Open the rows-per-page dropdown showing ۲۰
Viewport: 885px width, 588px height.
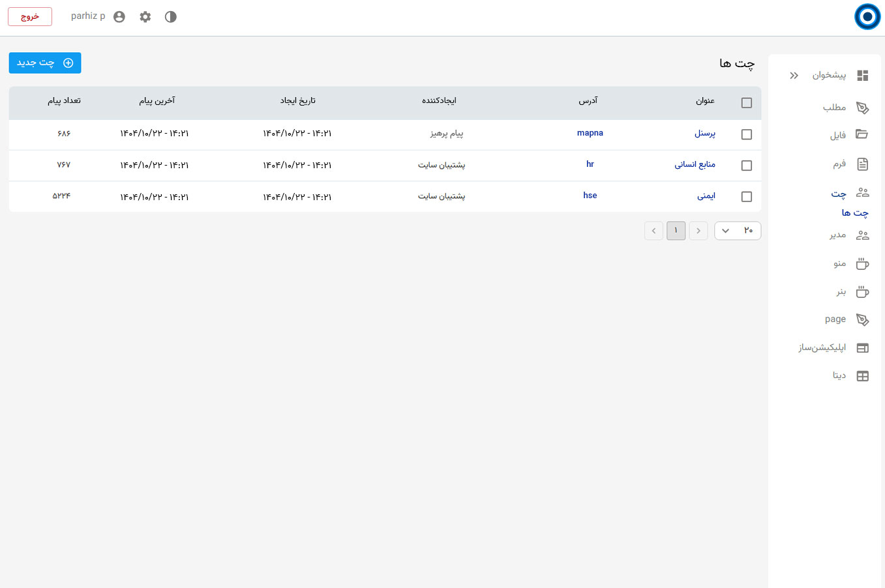point(738,231)
